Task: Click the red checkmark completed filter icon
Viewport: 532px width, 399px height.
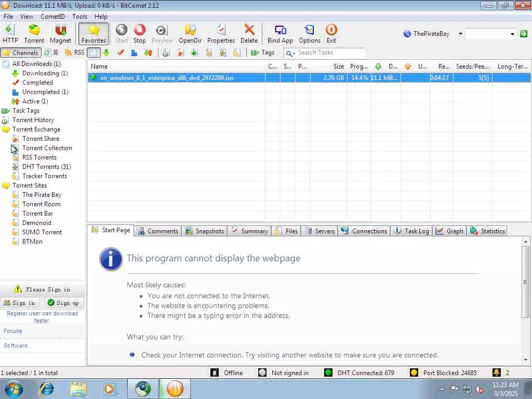Action: pyautogui.click(x=121, y=52)
